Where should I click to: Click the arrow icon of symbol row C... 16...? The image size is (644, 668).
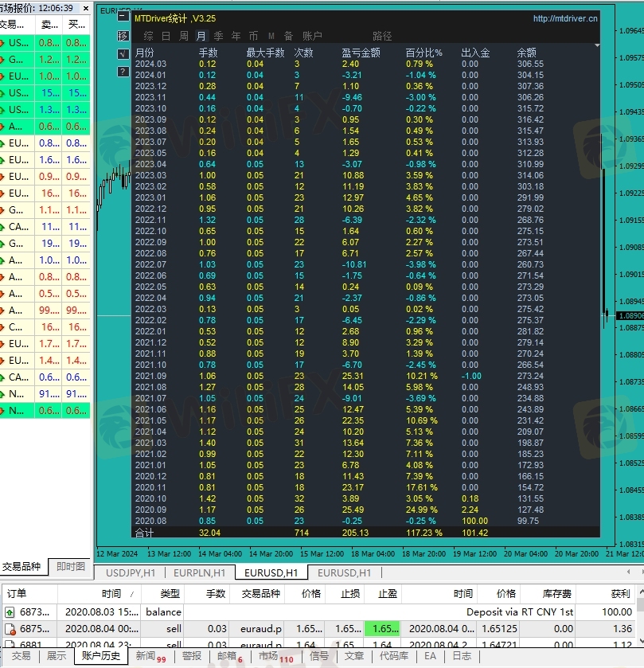(2, 326)
